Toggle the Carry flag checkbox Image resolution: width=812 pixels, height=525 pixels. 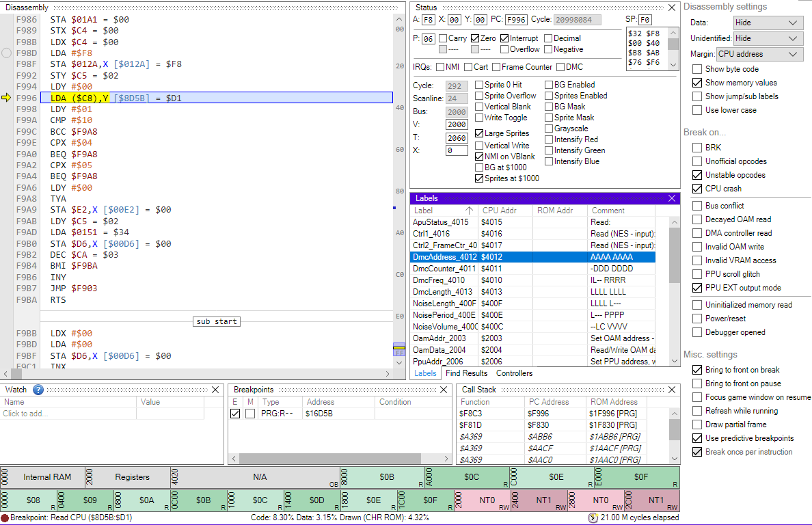pyautogui.click(x=443, y=38)
